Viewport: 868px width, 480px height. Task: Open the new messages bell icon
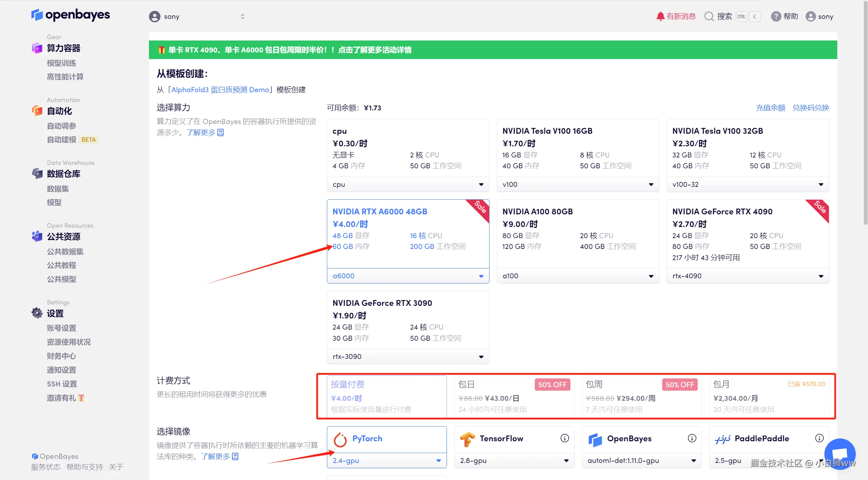(x=660, y=16)
